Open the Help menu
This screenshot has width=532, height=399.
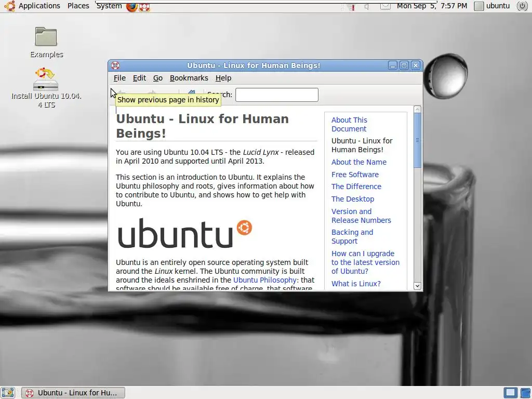pyautogui.click(x=223, y=78)
